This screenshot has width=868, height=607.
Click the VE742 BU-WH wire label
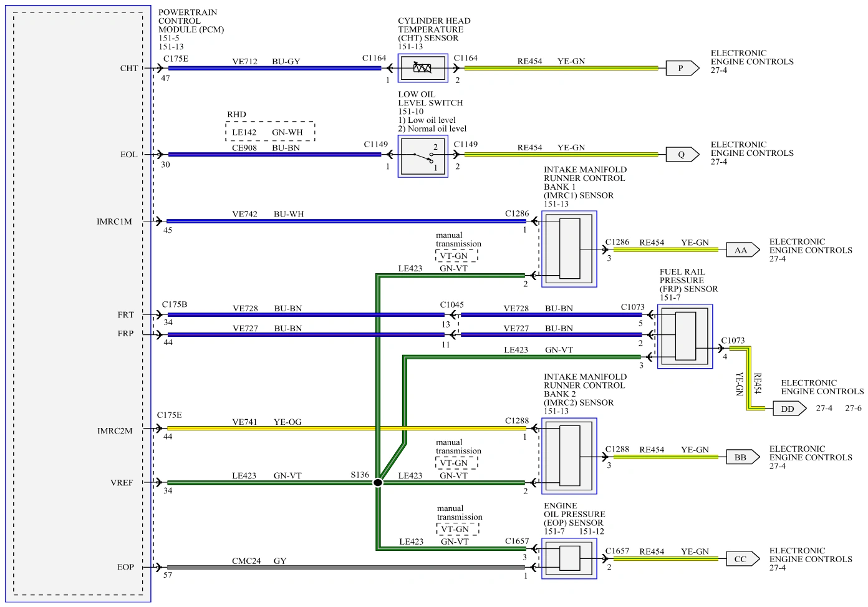pyautogui.click(x=268, y=214)
